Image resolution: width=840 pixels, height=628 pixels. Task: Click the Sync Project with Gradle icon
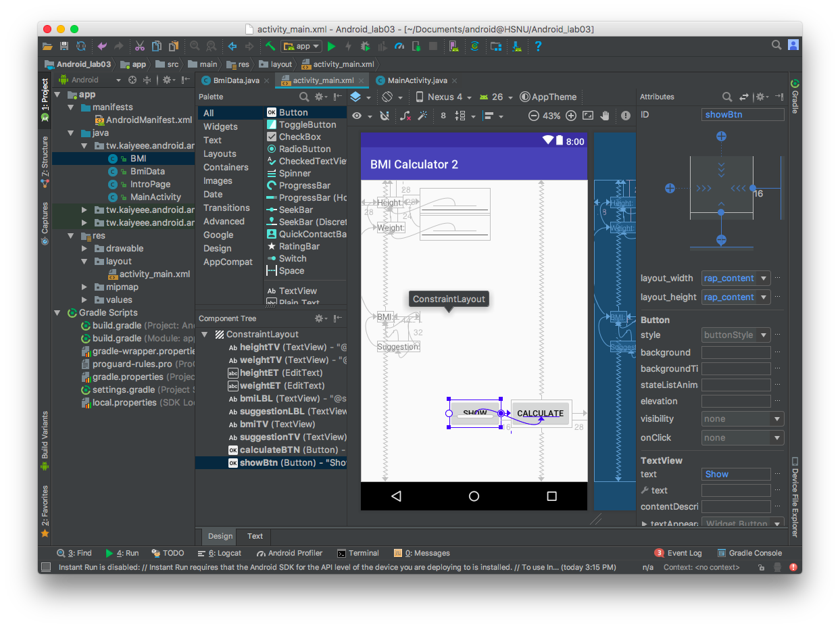coord(475,46)
